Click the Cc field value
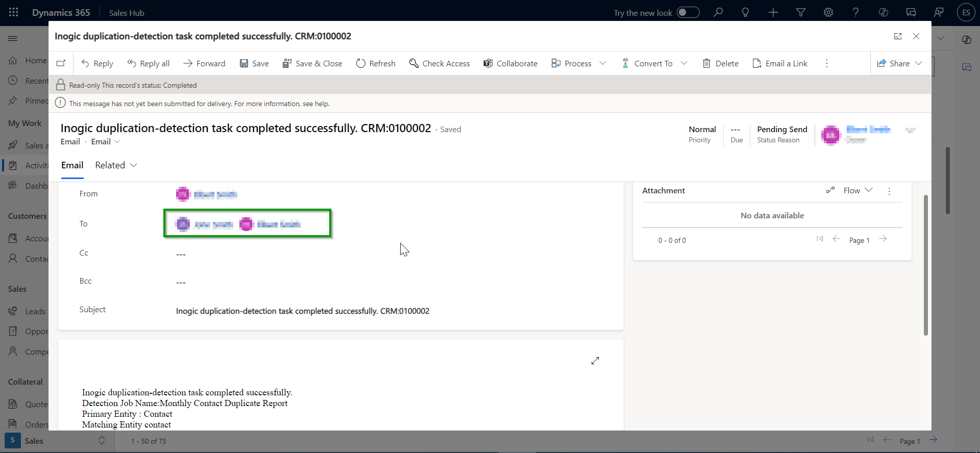 click(181, 254)
